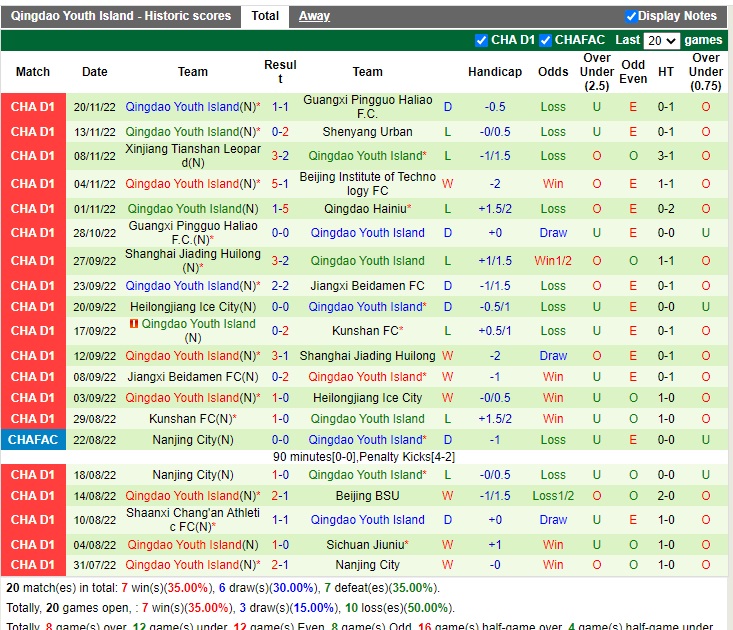The width and height of the screenshot is (733, 630).
Task: Switch to the Away tab
Action: click(x=314, y=16)
